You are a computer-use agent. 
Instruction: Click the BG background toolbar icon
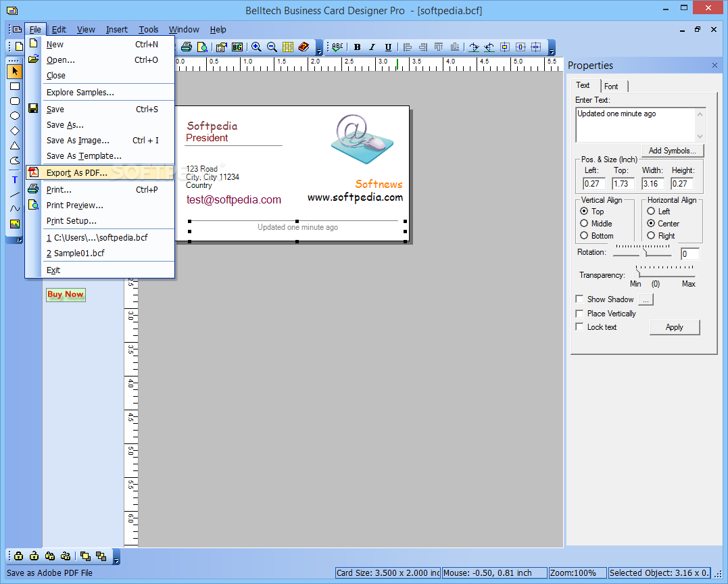[237, 47]
